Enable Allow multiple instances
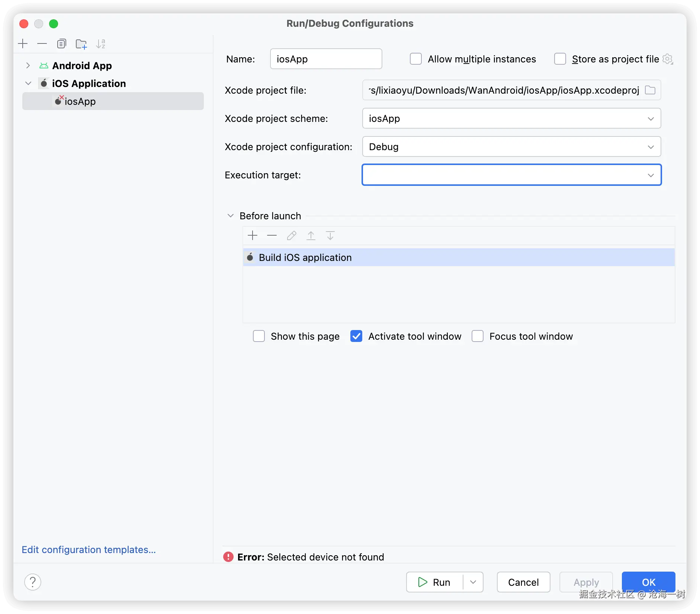This screenshot has height=614, width=700. (416, 59)
